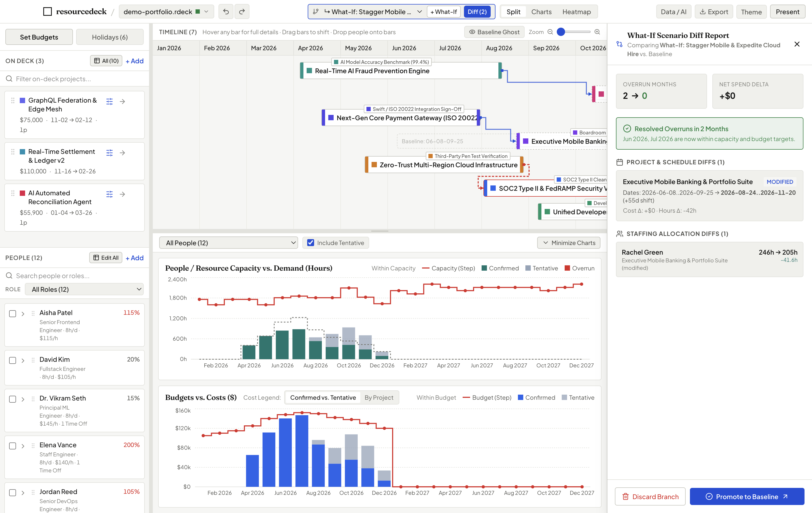Expand Elena Vance details chevron
The image size is (812, 513).
click(x=23, y=446)
